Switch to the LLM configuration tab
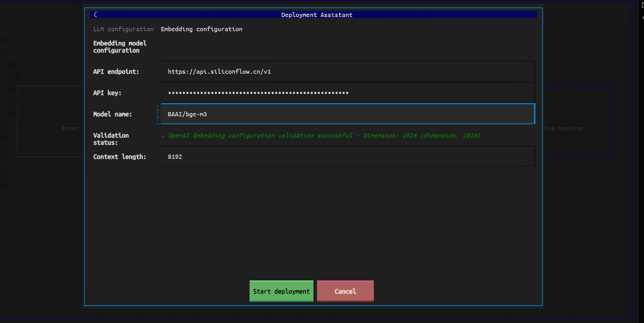The height and width of the screenshot is (323, 644). (123, 29)
